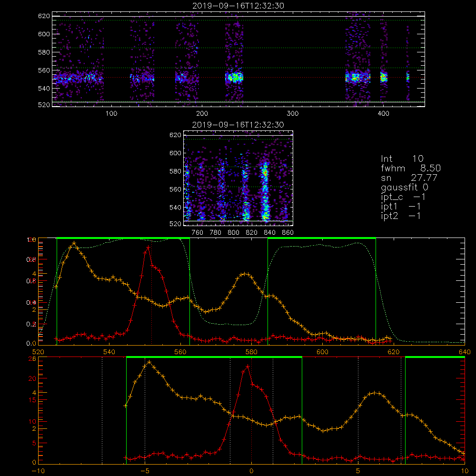The image size is (476, 476).
Task: Select the 'sn 27.77' readout
Action: tap(409, 178)
